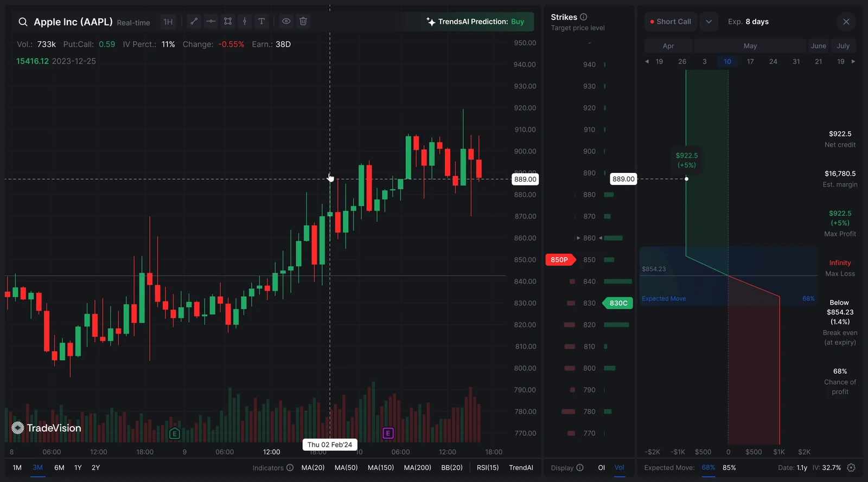Select the vertical line drawing tool
868x482 pixels.
pyautogui.click(x=245, y=21)
